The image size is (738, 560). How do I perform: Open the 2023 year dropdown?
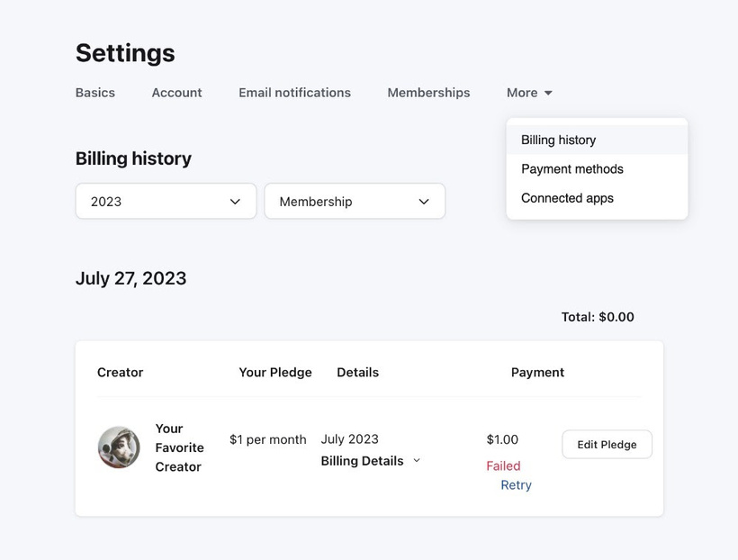[x=166, y=201]
